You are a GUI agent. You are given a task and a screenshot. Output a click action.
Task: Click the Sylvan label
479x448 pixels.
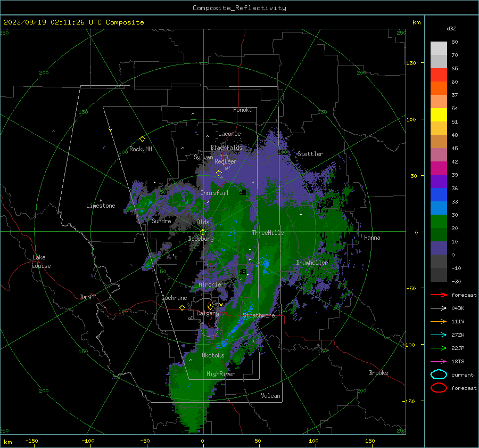coord(203,157)
